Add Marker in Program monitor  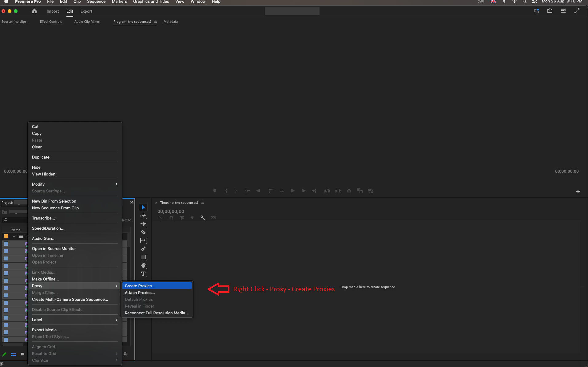[215, 191]
